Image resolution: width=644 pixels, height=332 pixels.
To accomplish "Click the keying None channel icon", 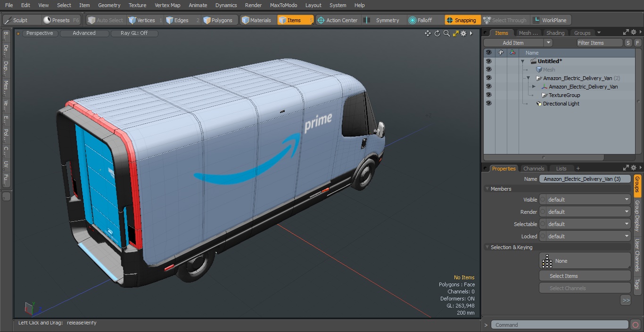I will coord(547,261).
